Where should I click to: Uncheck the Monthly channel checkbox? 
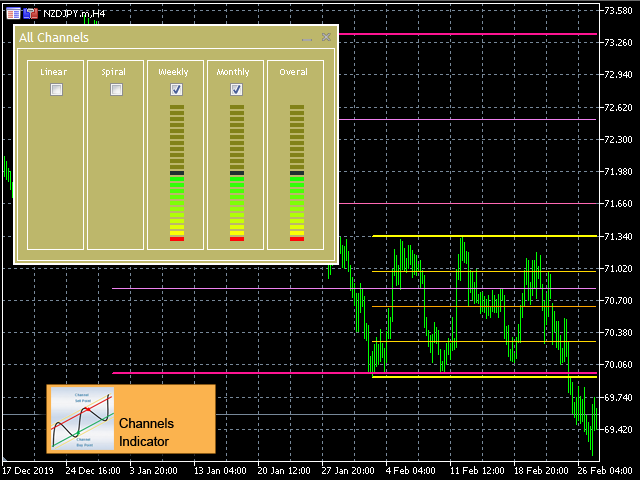coord(236,90)
